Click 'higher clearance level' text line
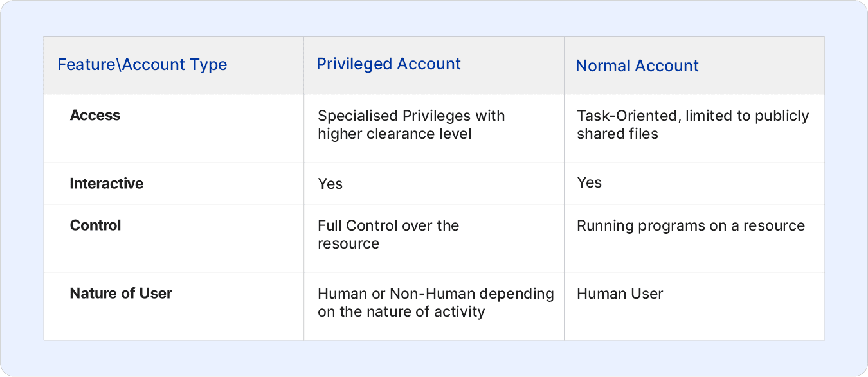This screenshot has width=868, height=377. (395, 134)
